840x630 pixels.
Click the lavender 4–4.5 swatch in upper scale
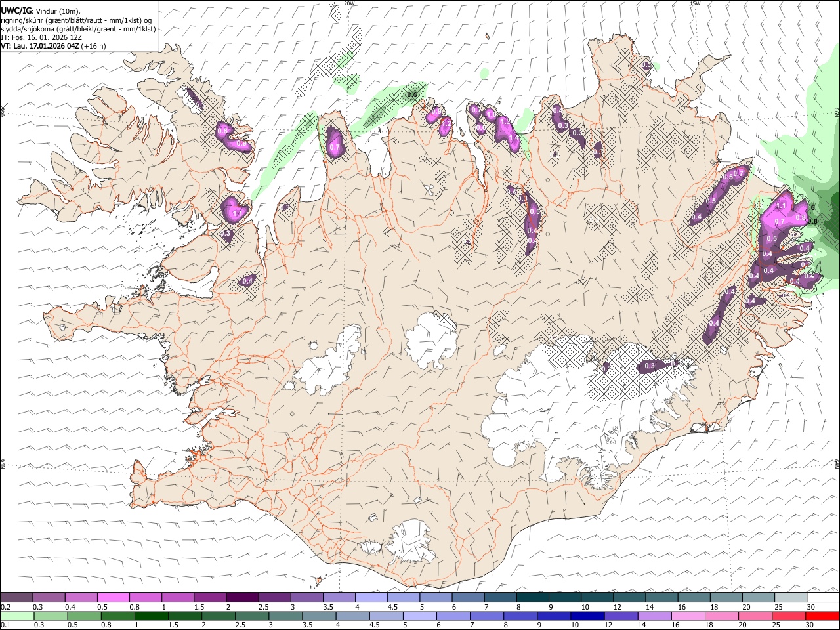[371, 598]
